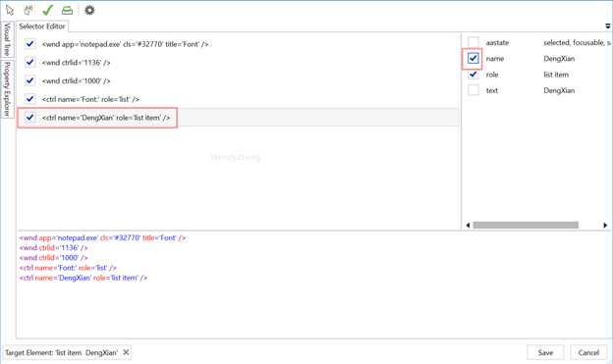This screenshot has width=613, height=364.
Task: Open the pane options arrow at top right
Action: coord(607,26)
